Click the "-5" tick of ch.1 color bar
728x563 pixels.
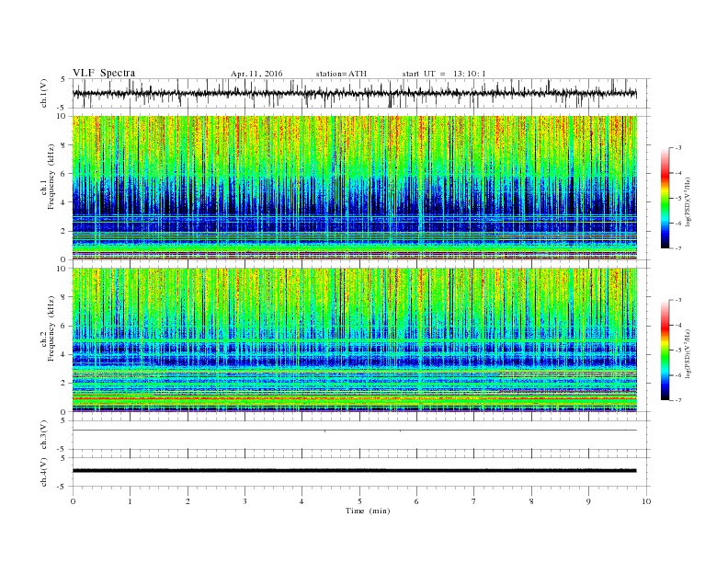(677, 199)
